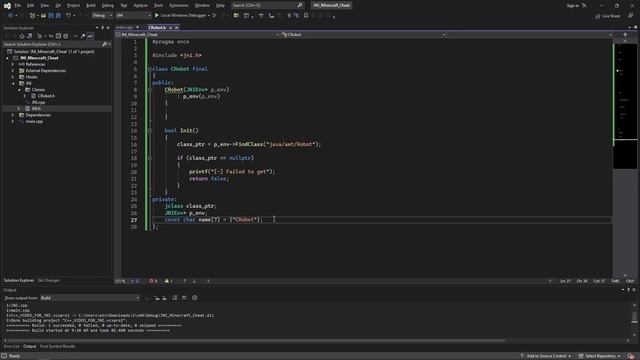Click the bookmark icon in the main toolbar

point(306,16)
